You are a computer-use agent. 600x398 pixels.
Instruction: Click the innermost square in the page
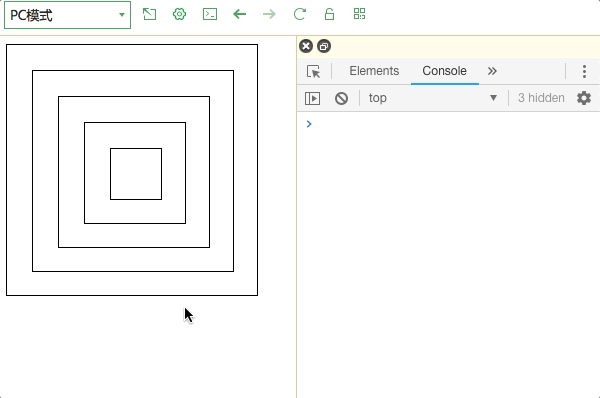pos(136,174)
